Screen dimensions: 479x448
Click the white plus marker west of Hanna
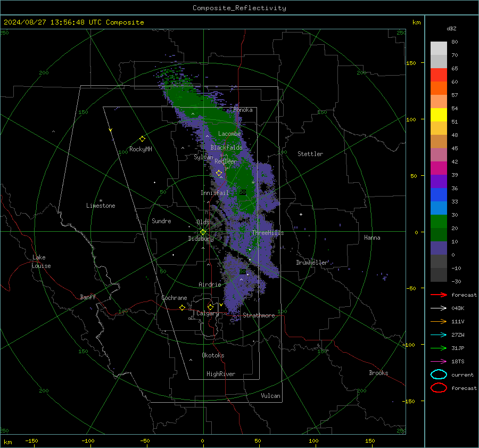(301, 214)
